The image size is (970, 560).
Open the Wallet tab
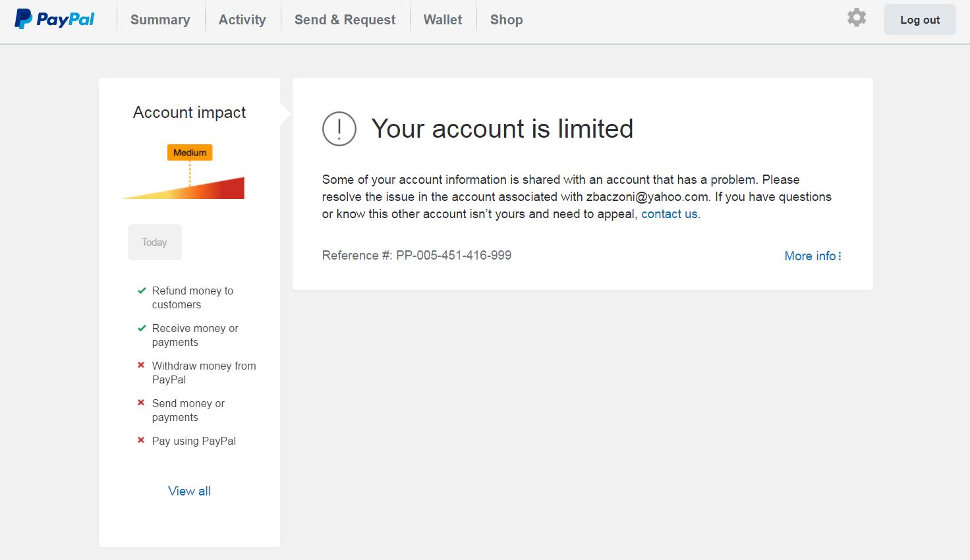pos(443,20)
